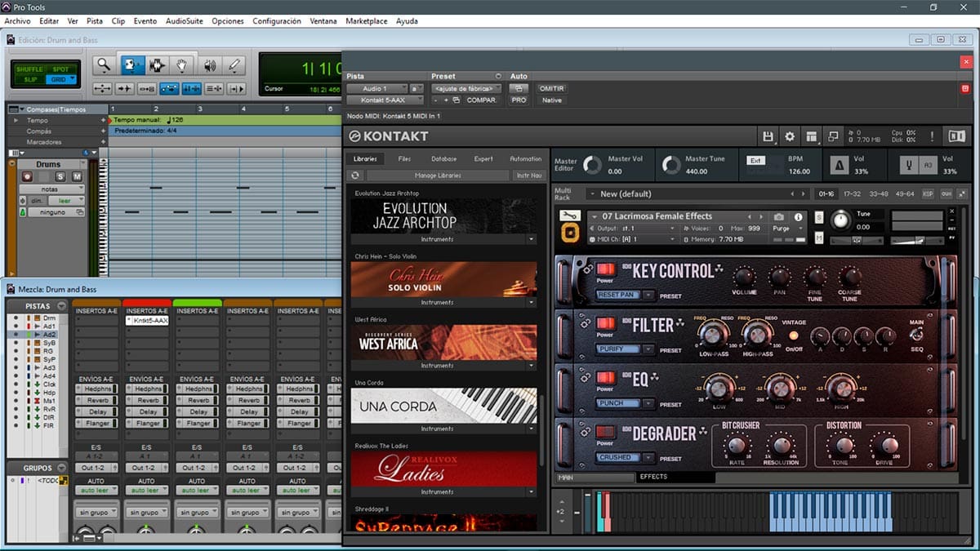Click the Native Instruments logo button
This screenshot has height=551, width=980.
(x=957, y=136)
